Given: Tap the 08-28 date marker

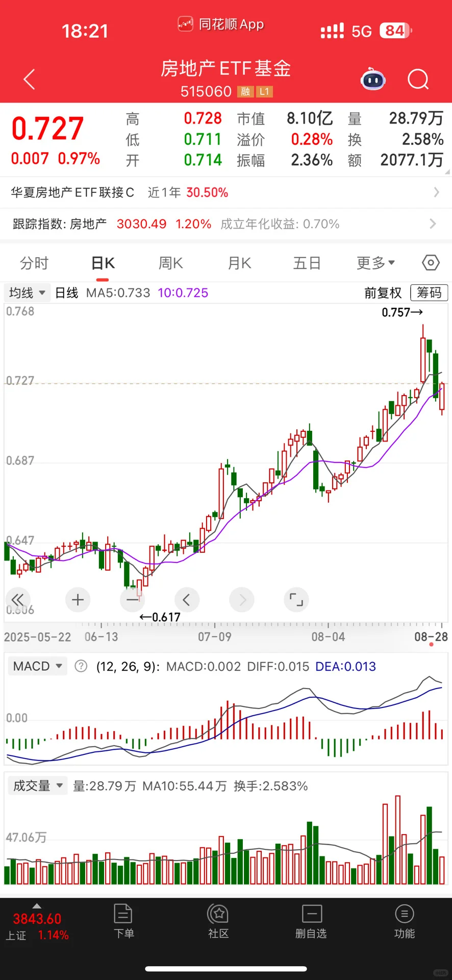Looking at the screenshot, I should pyautogui.click(x=431, y=636).
